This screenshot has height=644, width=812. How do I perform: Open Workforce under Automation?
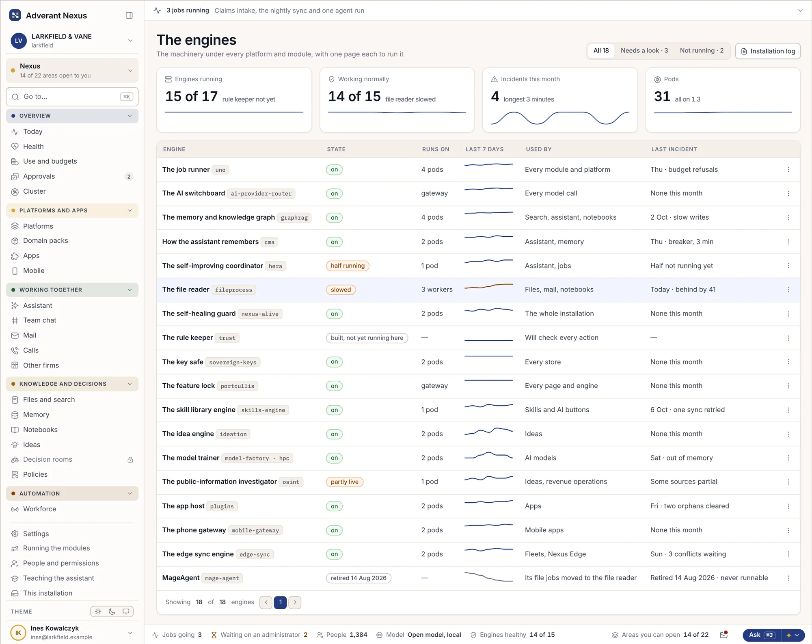click(x=72, y=509)
